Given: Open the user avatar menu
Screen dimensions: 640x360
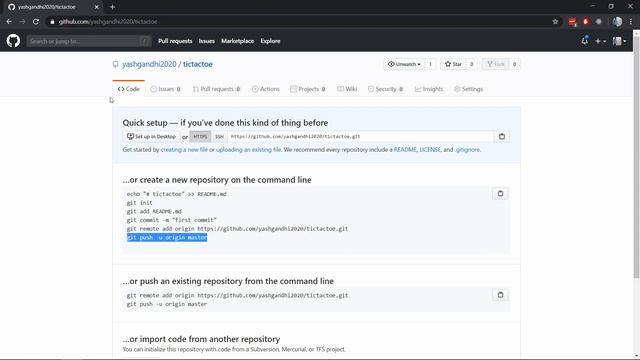Looking at the screenshot, I should [x=619, y=41].
